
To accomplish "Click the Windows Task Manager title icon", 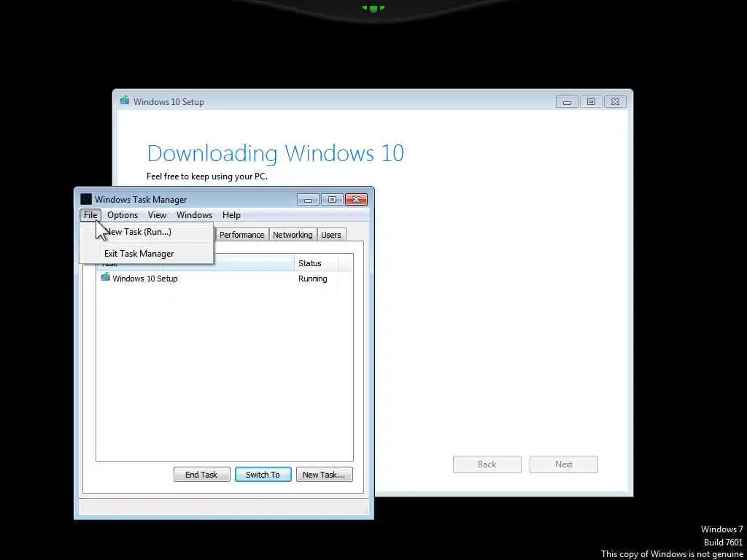I will point(86,199).
